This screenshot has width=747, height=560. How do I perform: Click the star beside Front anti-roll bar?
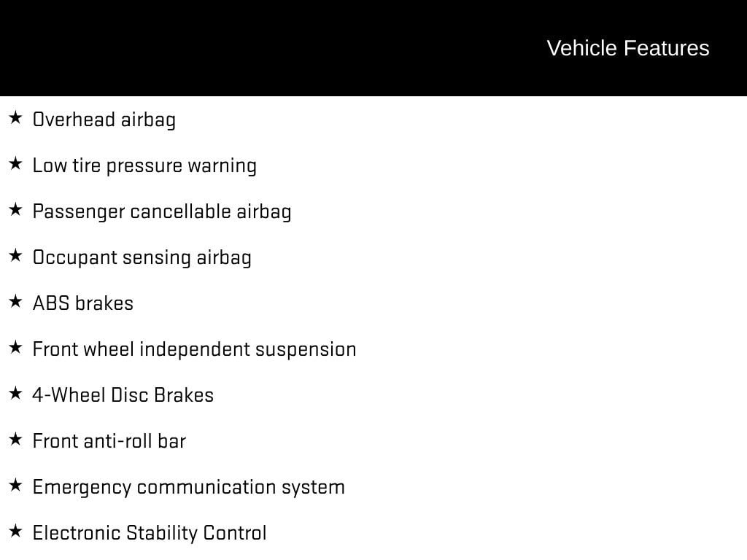click(x=15, y=439)
